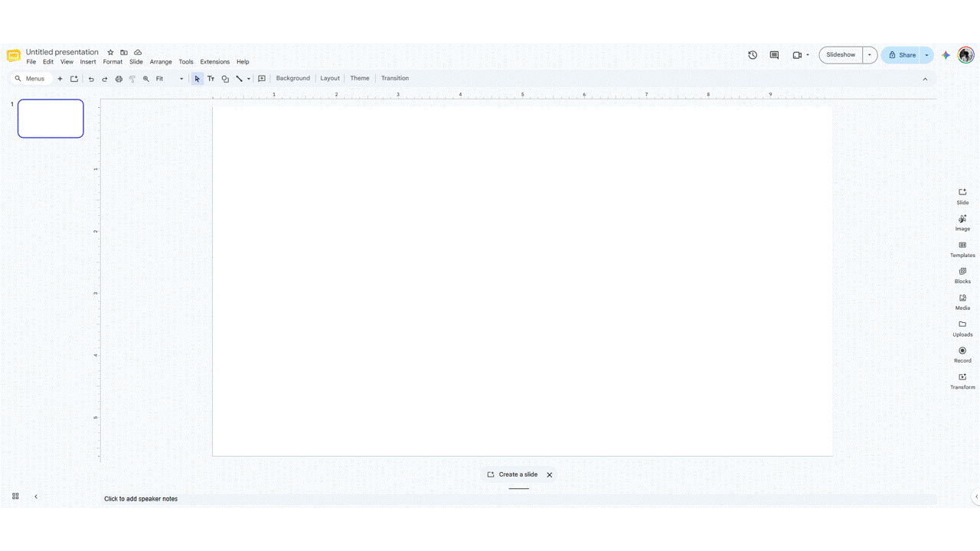Open the Slideshow options dropdown arrow
This screenshot has height=551, width=980.
(870, 55)
